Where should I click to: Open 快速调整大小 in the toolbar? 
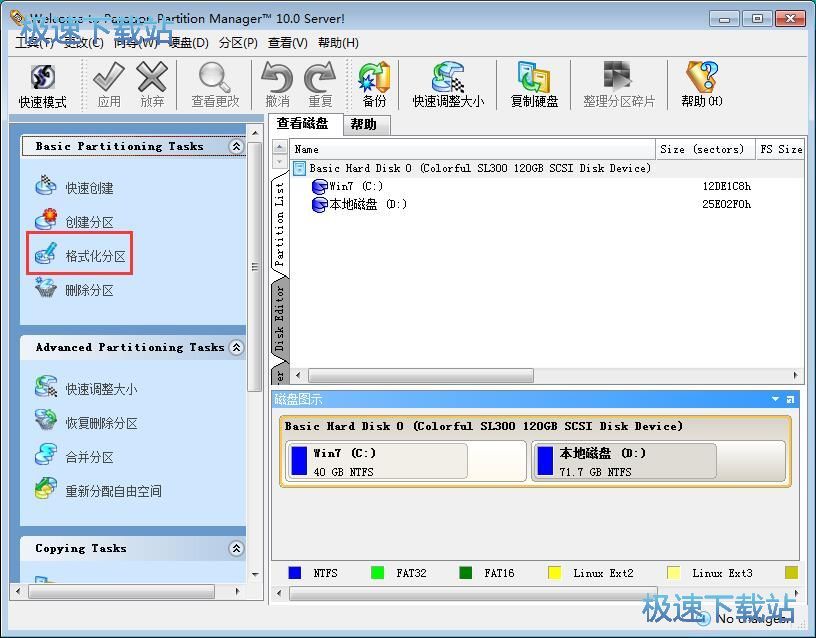click(448, 85)
